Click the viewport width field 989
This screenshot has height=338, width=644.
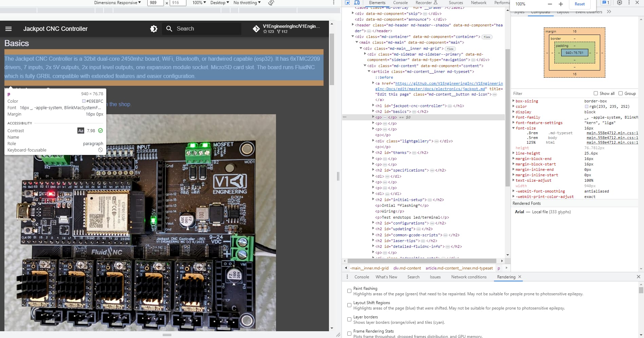pyautogui.click(x=155, y=3)
